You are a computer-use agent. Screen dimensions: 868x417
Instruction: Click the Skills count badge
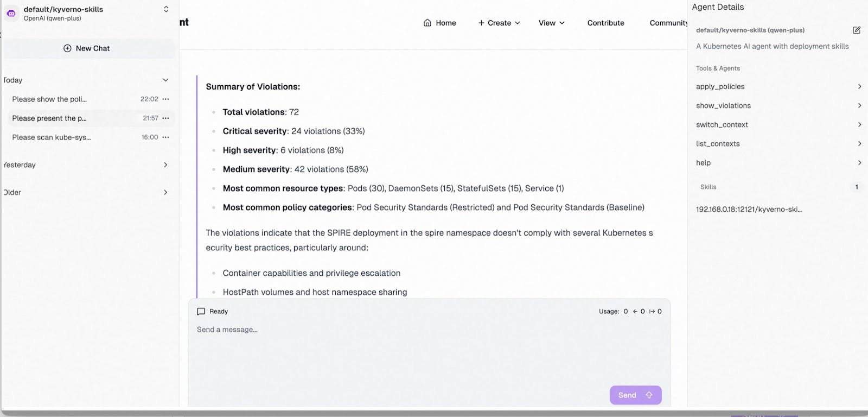857,187
